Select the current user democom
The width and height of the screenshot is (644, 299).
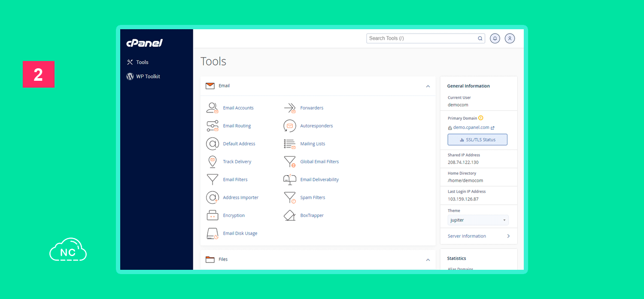(x=458, y=105)
